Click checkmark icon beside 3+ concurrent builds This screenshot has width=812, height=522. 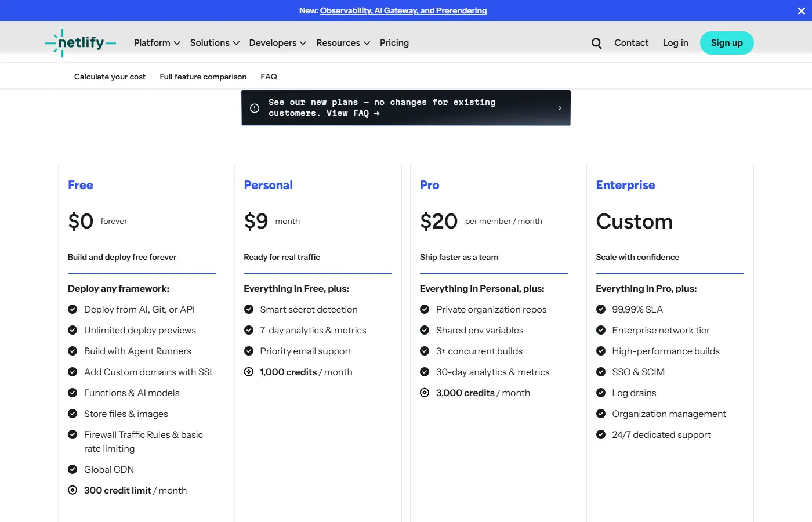coord(425,351)
